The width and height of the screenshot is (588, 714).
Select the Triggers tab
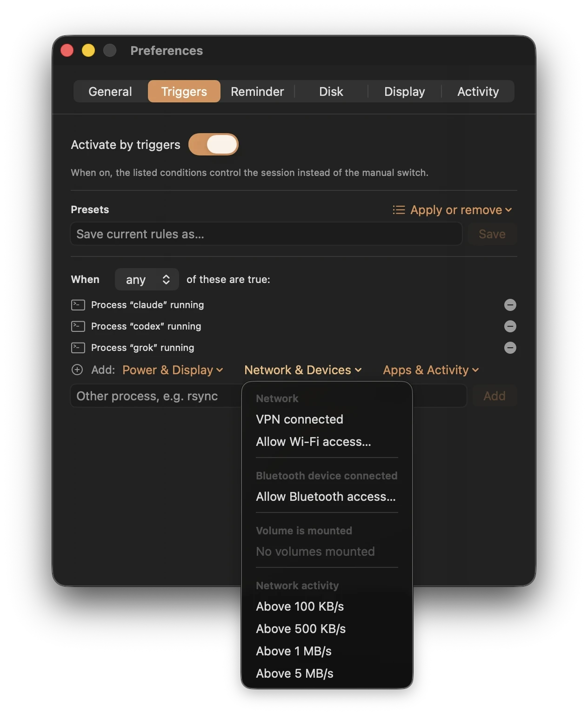pyautogui.click(x=184, y=91)
